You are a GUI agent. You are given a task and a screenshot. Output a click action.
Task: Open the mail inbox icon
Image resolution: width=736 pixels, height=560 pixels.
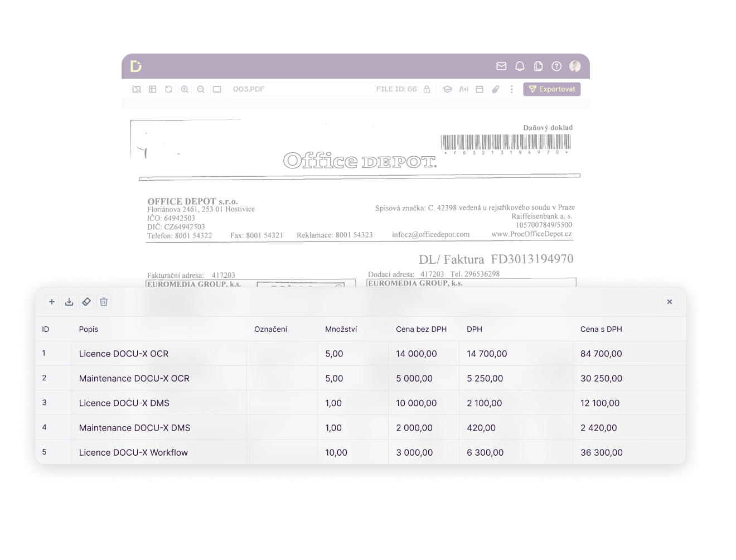tap(501, 66)
